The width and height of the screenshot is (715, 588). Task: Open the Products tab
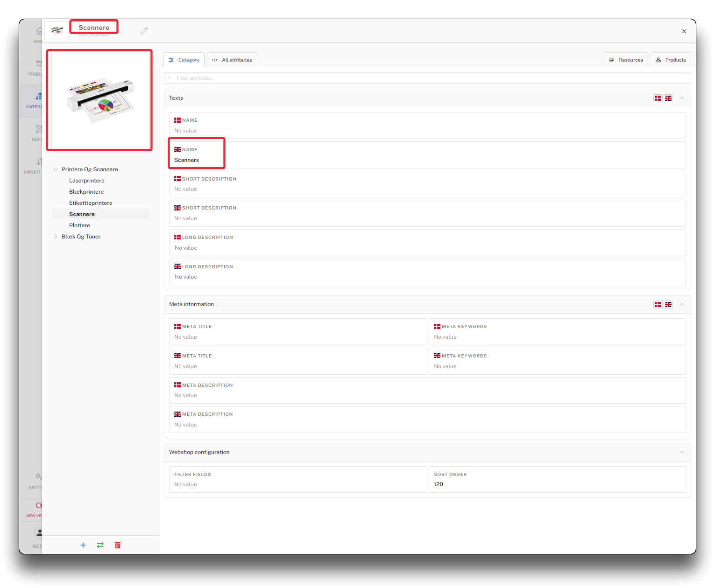tap(671, 60)
